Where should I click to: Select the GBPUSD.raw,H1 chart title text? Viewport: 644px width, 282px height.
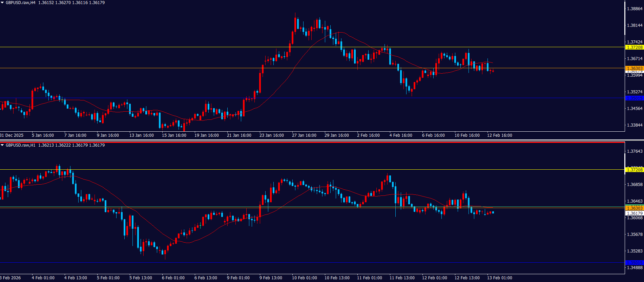coord(20,145)
